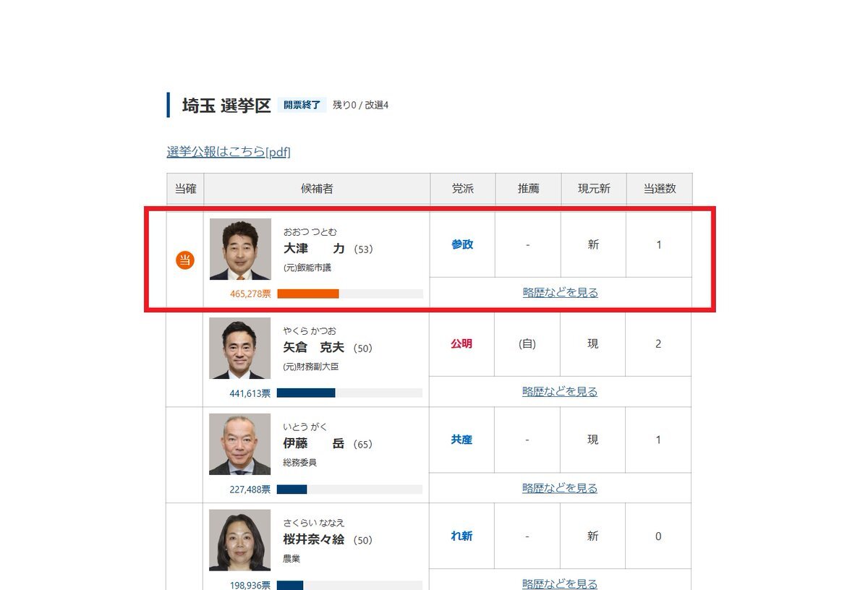Click the blue vote bar for 伊藤岳
Image resolution: width=868 pixels, height=590 pixels.
[292, 489]
